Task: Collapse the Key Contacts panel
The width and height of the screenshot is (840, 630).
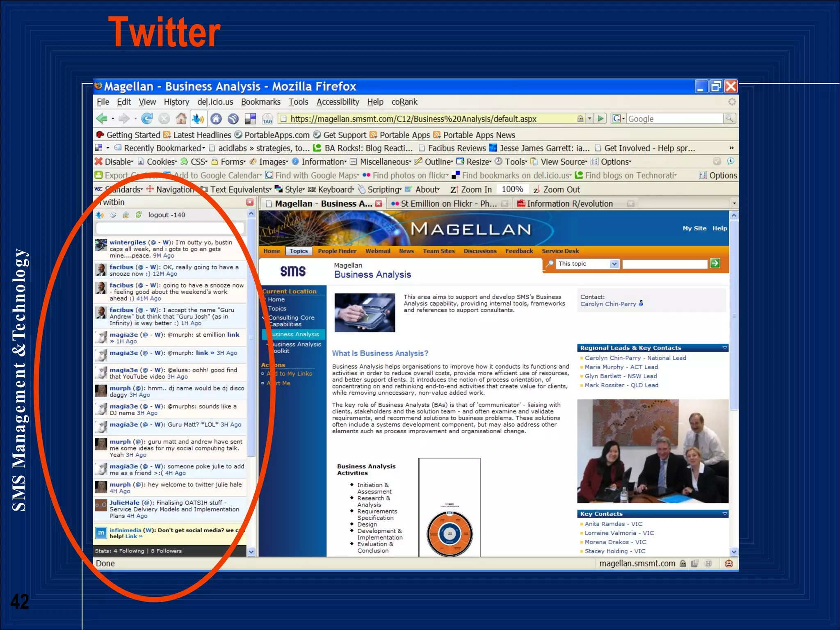Action: click(725, 514)
